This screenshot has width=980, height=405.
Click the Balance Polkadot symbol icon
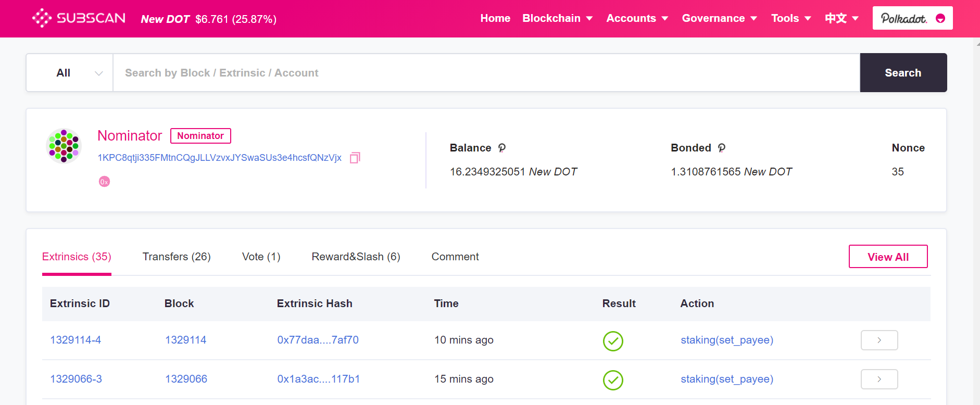pyautogui.click(x=502, y=148)
